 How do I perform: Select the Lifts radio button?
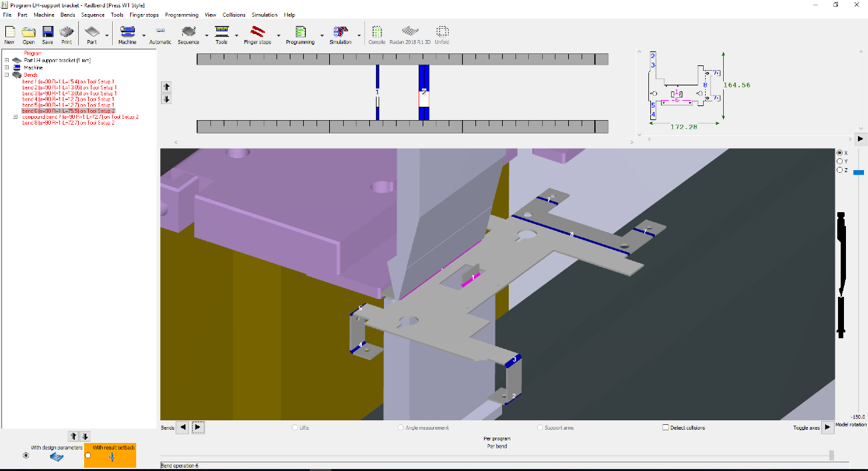click(296, 428)
